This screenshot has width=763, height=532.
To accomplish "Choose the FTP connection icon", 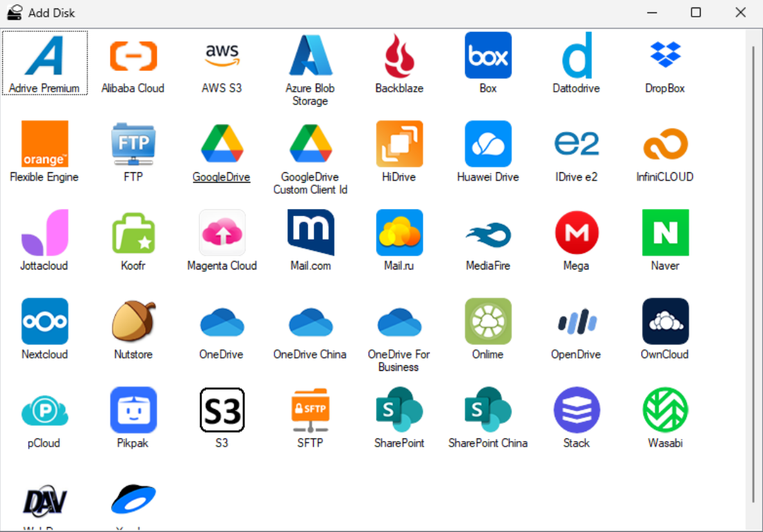I will point(133,144).
